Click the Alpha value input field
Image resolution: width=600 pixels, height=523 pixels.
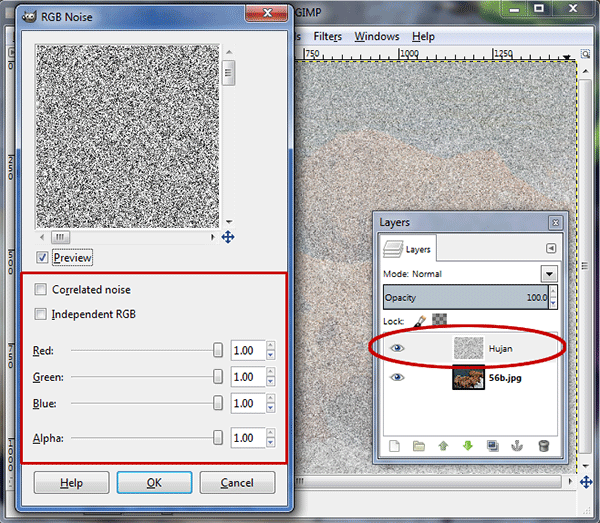coord(248,438)
